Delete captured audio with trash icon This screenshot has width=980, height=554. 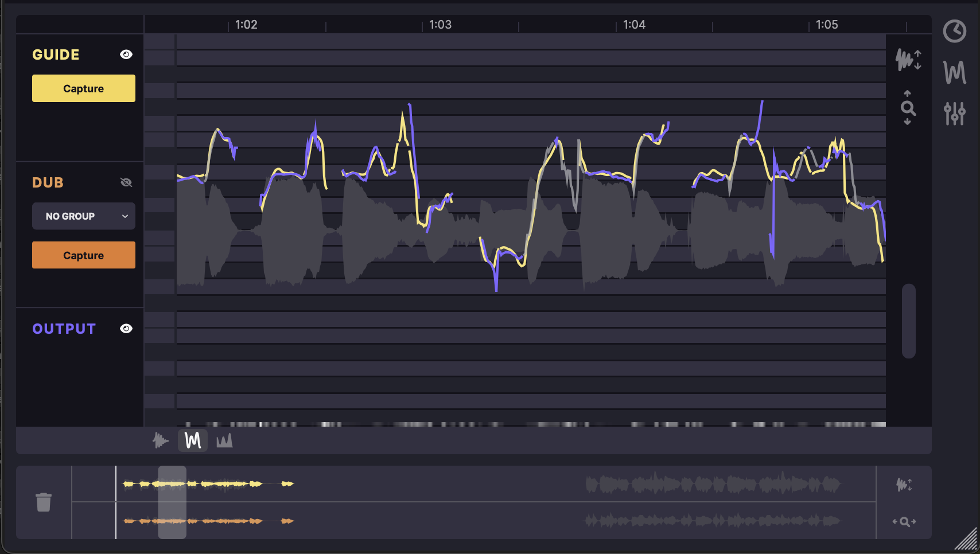coord(44,502)
